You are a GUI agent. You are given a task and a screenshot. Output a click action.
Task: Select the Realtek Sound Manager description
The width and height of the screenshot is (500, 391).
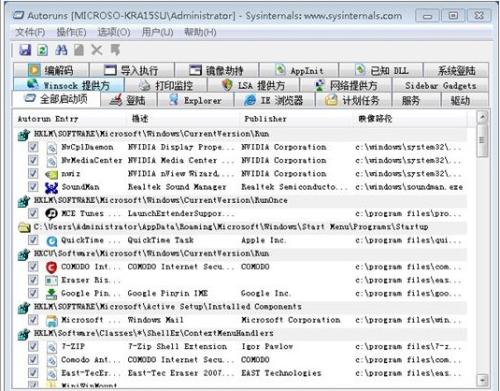coord(177,187)
